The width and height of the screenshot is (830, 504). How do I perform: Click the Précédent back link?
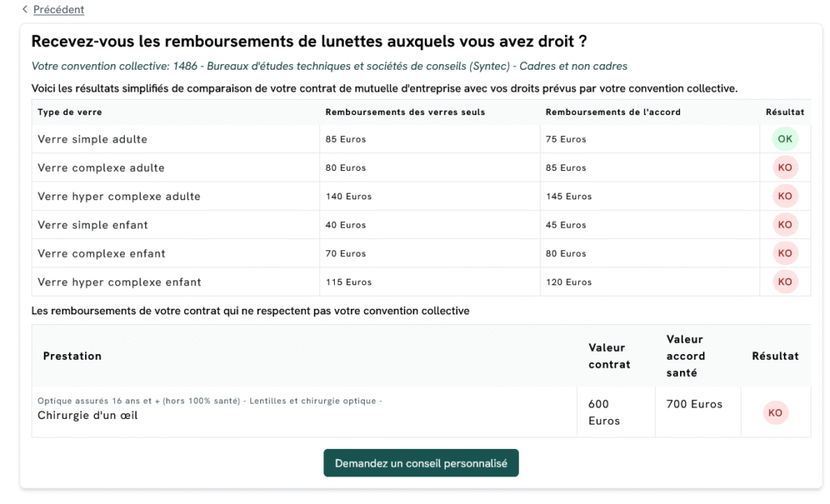tap(58, 10)
